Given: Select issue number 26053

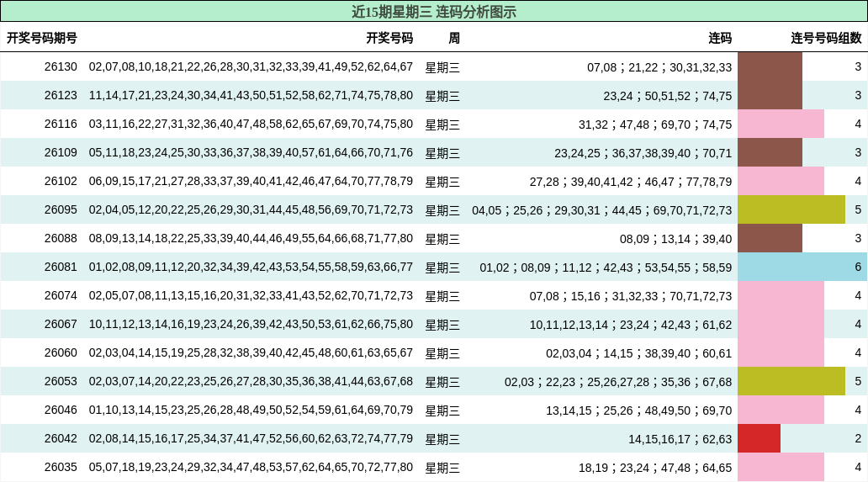Looking at the screenshot, I should click(x=61, y=381).
